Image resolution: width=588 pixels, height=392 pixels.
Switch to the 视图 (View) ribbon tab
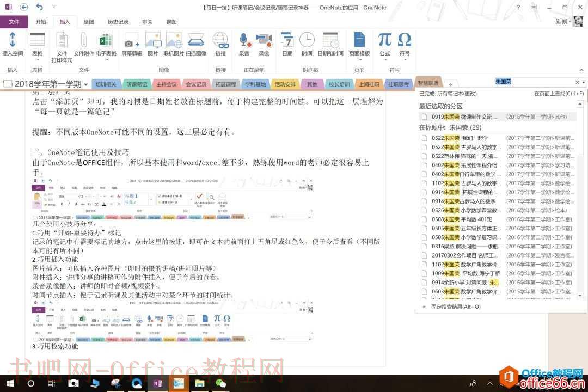tap(171, 22)
